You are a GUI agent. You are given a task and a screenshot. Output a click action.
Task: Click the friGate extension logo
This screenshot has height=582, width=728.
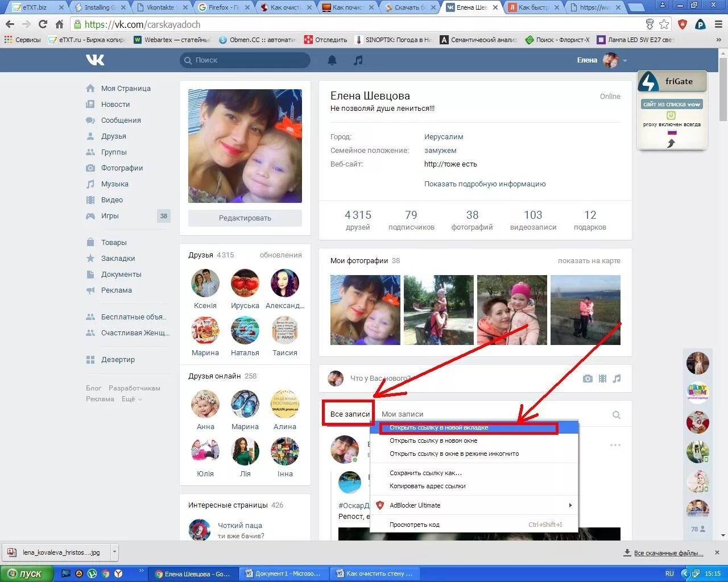648,82
